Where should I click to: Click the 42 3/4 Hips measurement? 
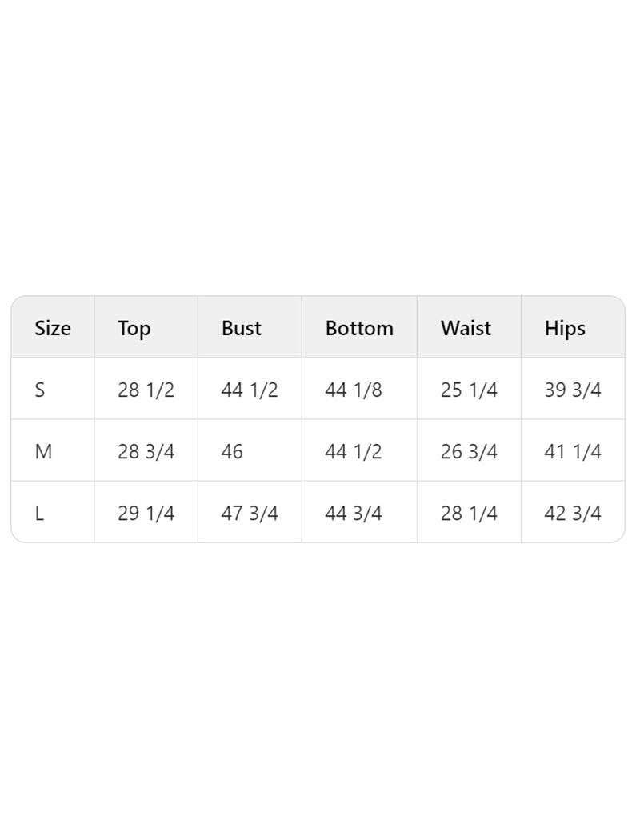click(573, 514)
